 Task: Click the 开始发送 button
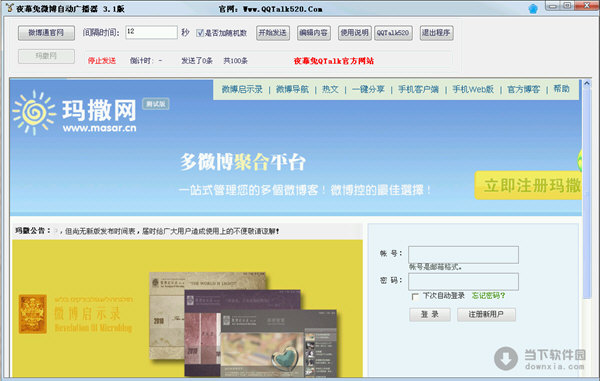[x=273, y=33]
